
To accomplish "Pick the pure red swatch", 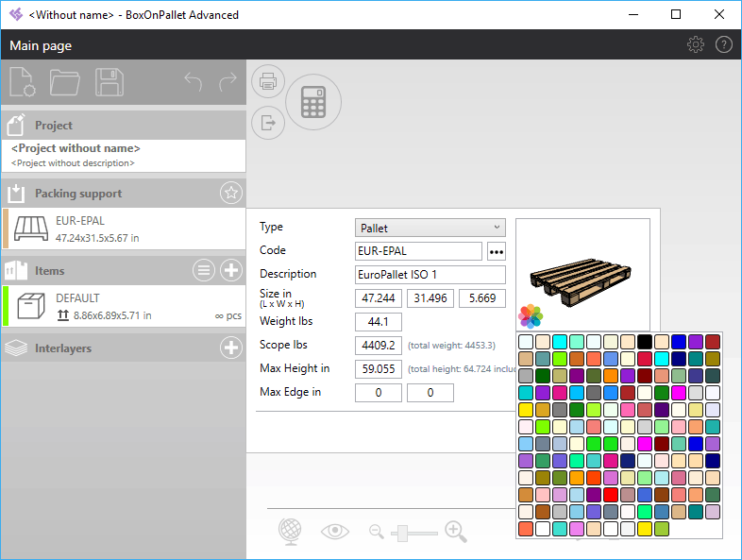I will pos(611,495).
